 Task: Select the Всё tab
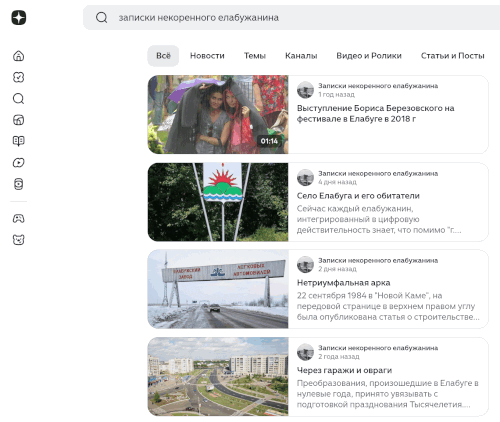coord(163,56)
